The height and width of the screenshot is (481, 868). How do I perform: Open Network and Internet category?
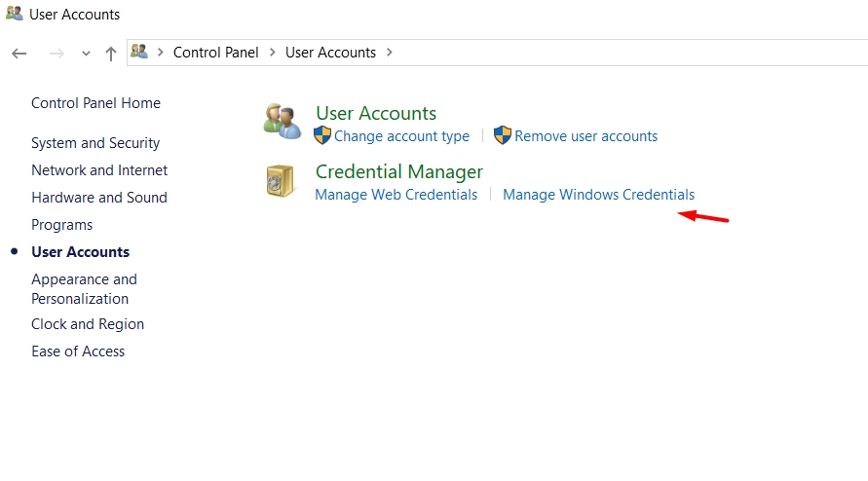coord(99,170)
